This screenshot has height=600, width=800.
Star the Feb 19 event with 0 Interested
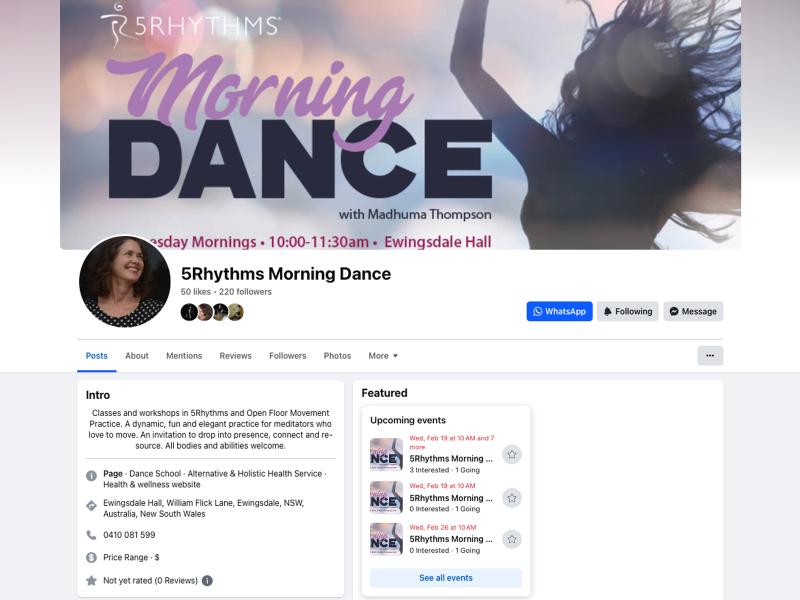[x=512, y=497]
